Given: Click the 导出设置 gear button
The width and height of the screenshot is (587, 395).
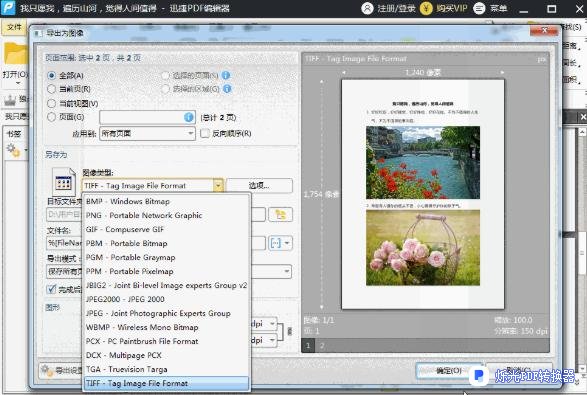Looking at the screenshot, I should [61, 371].
